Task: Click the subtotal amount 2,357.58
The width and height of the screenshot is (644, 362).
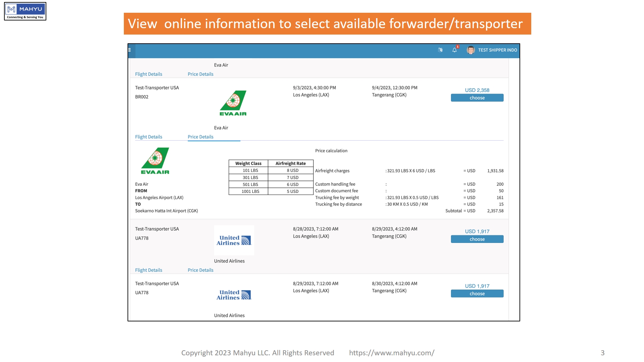Action: pyautogui.click(x=495, y=211)
